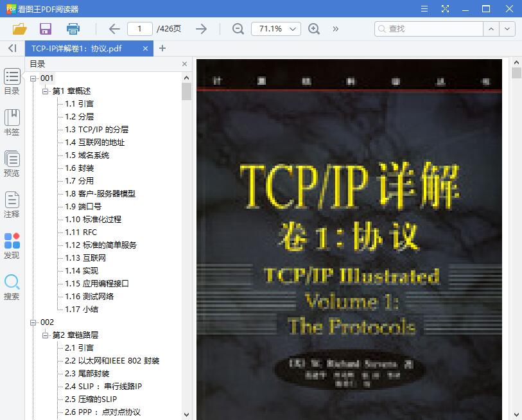Click the zoom-in magnifier icon
Viewport: 522px width, 420px height.
[314, 29]
